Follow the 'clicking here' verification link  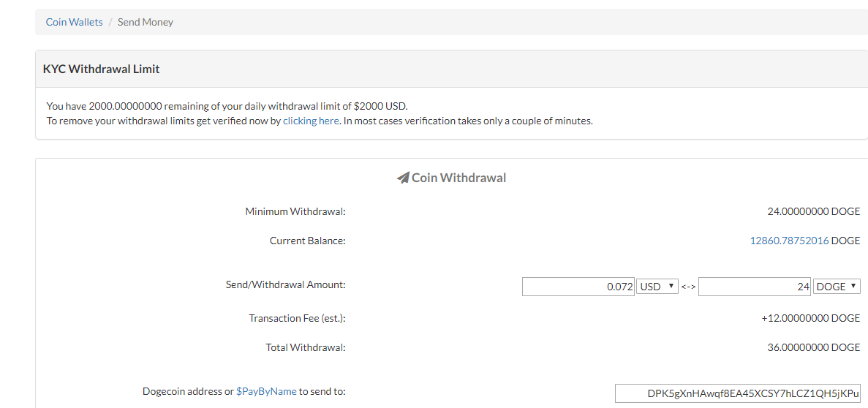coord(311,121)
